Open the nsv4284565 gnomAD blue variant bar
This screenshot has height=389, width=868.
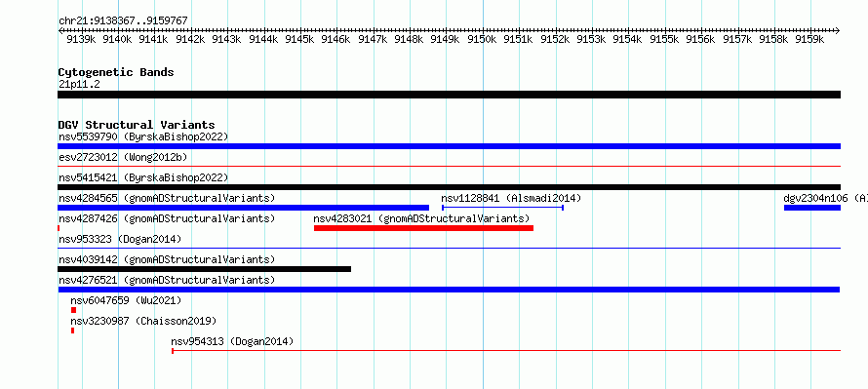(243, 208)
